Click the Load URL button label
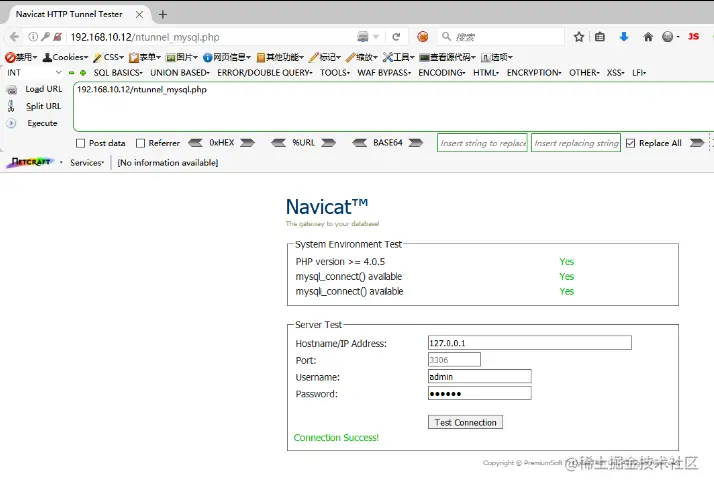The height and width of the screenshot is (487, 714). [44, 89]
